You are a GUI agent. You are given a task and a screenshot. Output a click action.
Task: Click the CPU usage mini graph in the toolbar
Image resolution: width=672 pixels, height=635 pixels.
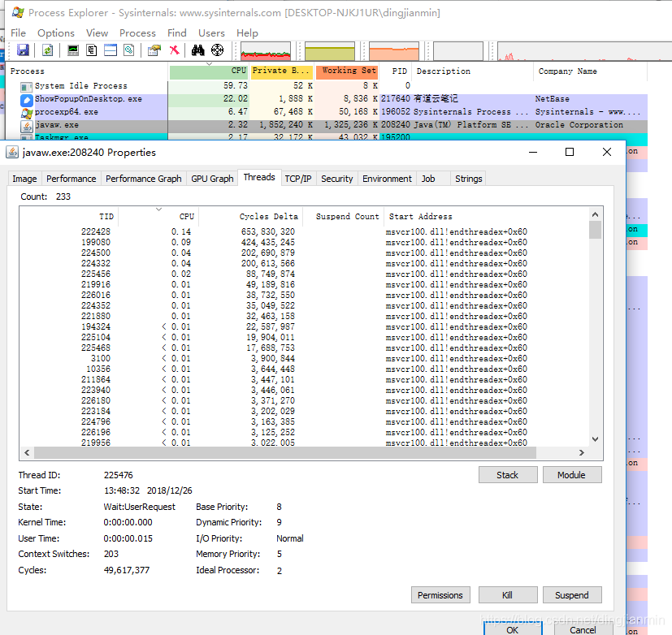click(x=266, y=51)
